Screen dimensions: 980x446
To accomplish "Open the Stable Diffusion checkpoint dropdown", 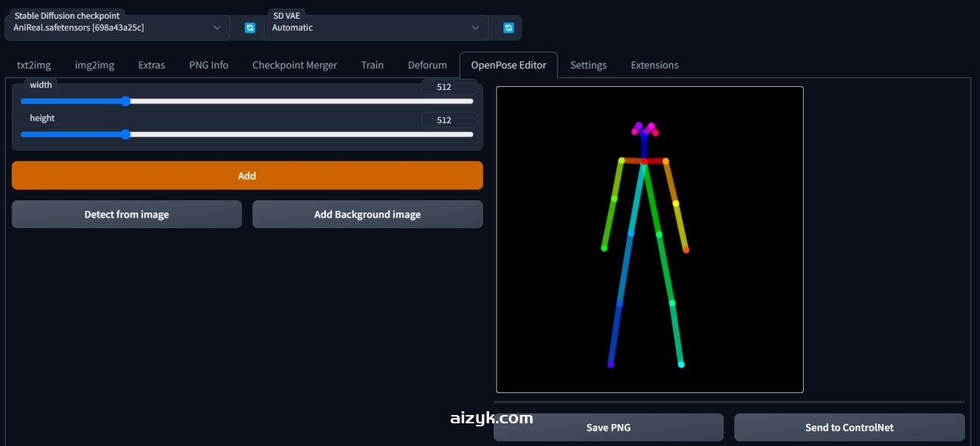I will pyautogui.click(x=117, y=28).
